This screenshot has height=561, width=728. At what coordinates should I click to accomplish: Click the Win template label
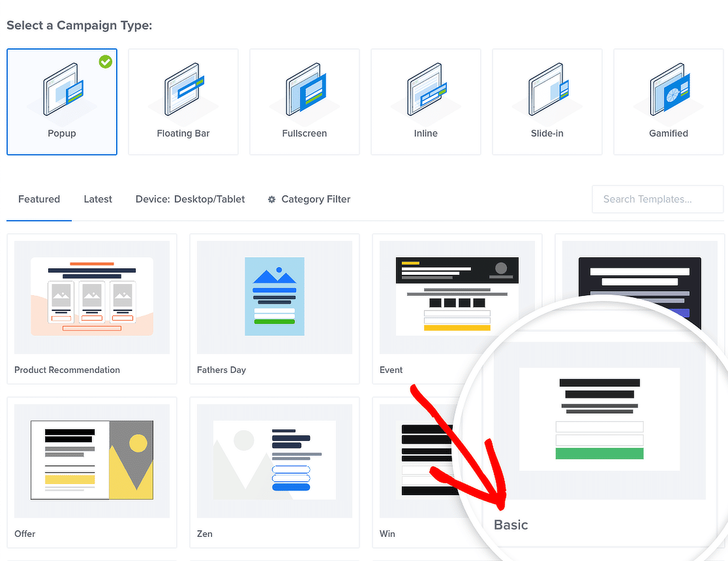point(387,534)
